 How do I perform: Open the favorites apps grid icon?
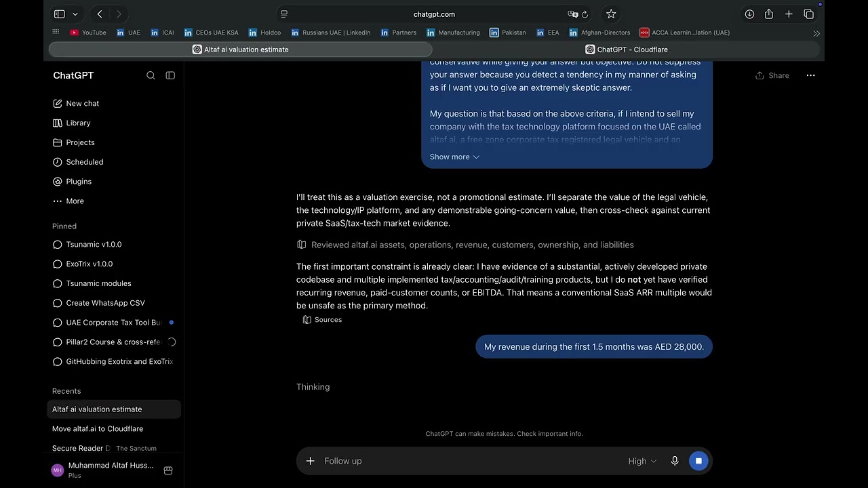56,32
